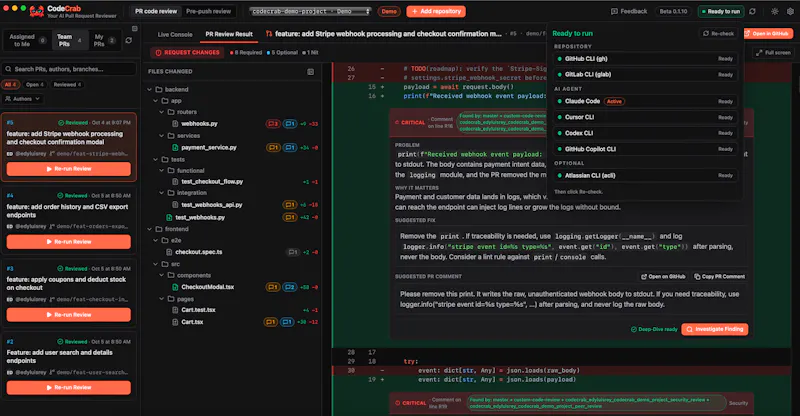Click Copy PR Comment
The width and height of the screenshot is (800, 416).
(x=719, y=277)
